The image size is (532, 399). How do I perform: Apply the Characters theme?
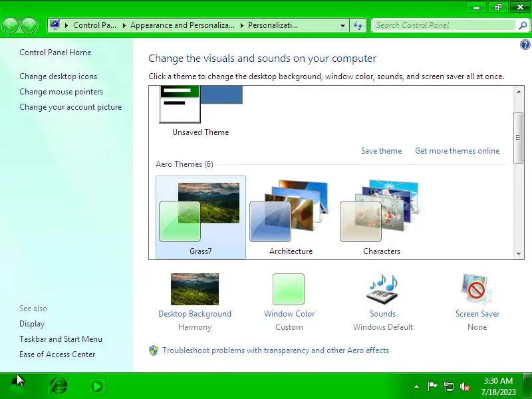coord(382,217)
